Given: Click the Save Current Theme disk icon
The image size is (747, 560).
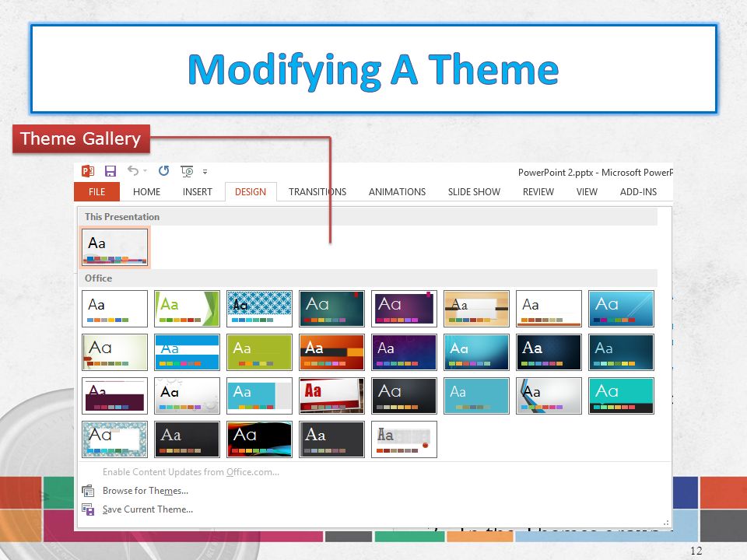Looking at the screenshot, I should [x=88, y=509].
